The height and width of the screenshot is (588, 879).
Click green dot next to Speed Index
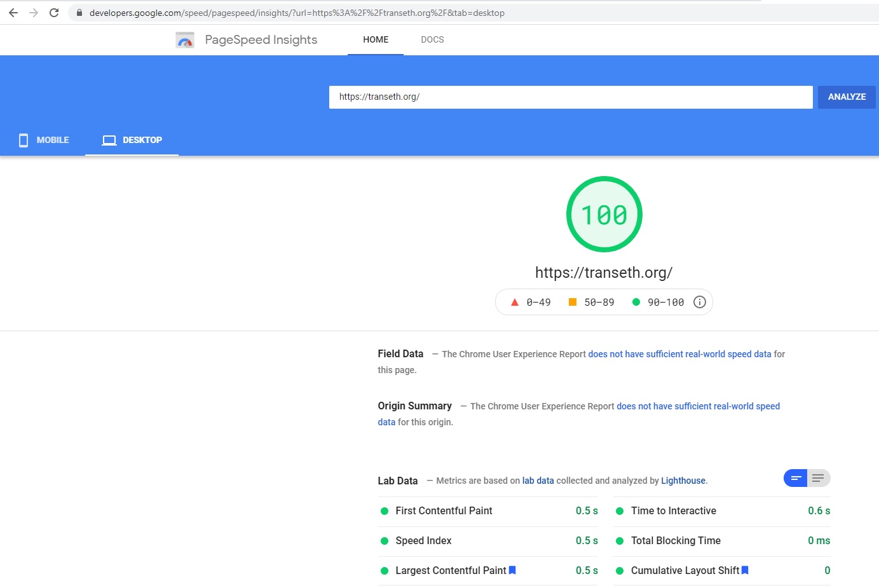(385, 541)
